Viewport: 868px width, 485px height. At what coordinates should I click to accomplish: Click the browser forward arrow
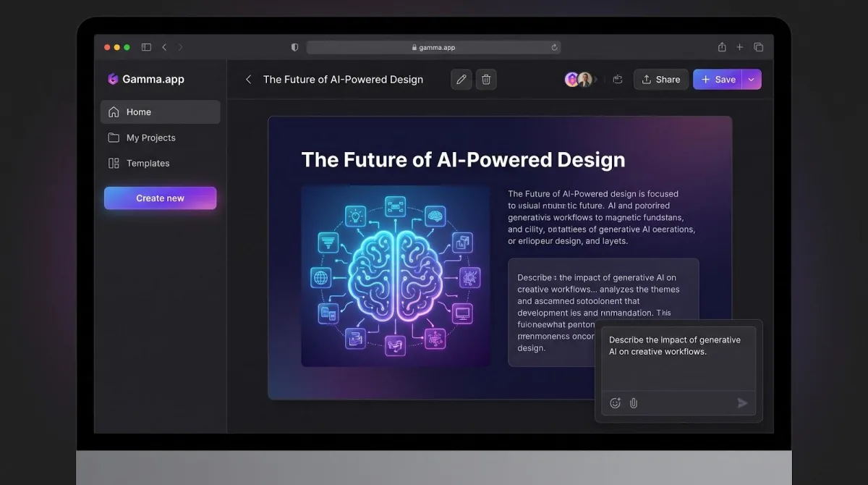(180, 47)
